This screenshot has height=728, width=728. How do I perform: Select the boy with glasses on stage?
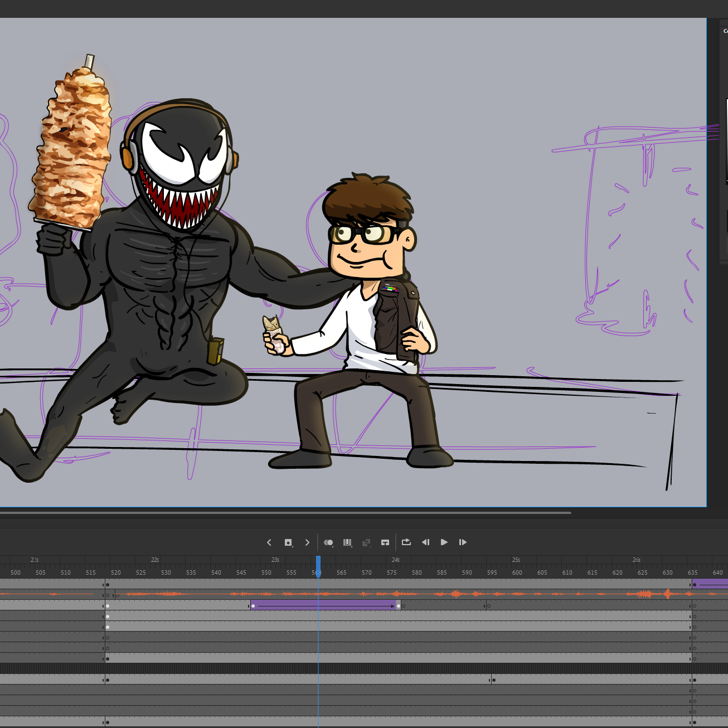(x=368, y=312)
